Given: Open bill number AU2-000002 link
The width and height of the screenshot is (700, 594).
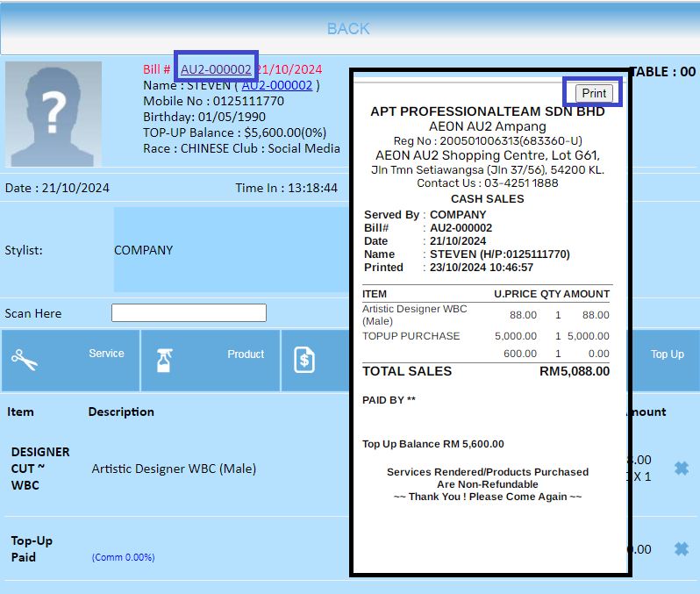Looking at the screenshot, I should (216, 69).
